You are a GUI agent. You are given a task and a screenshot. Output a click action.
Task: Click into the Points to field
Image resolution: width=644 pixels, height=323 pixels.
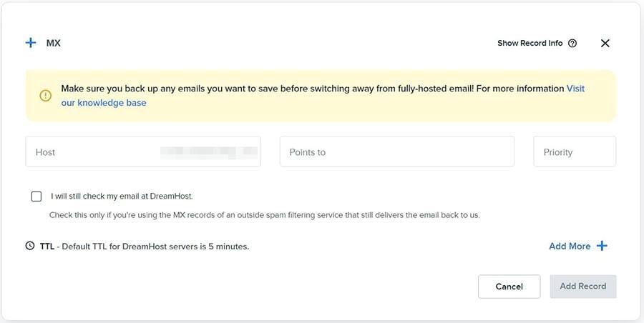(396, 152)
